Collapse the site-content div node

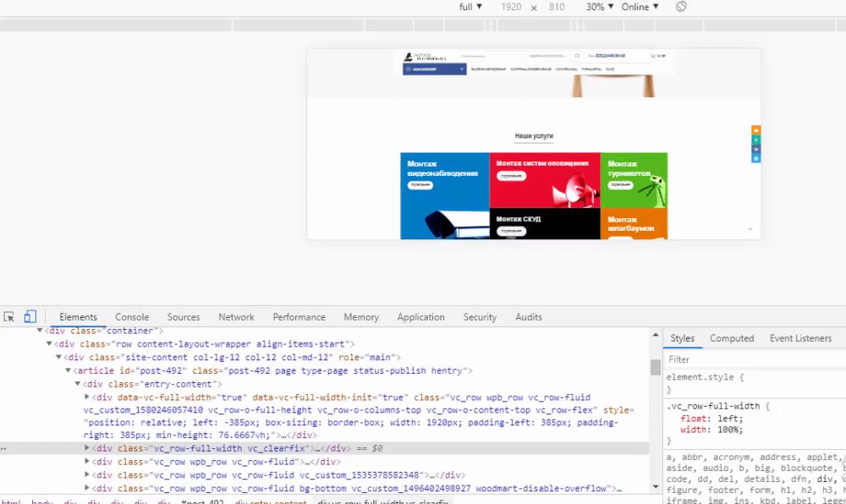pos(59,358)
